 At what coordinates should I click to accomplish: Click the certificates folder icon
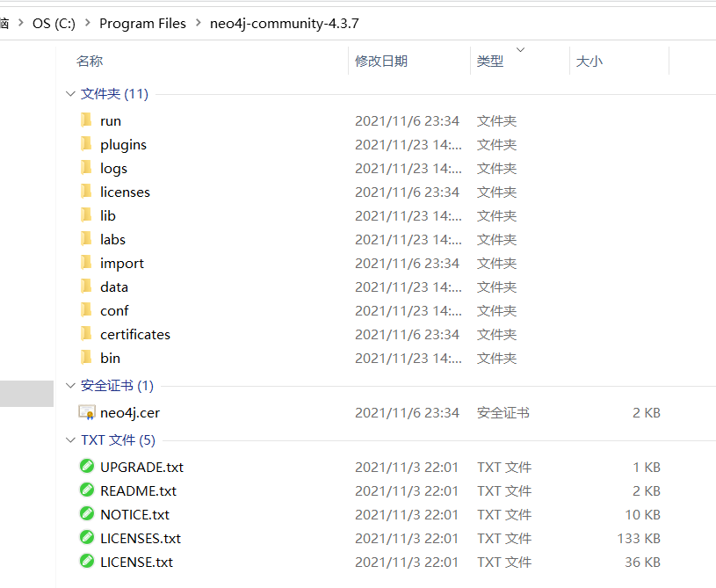[x=86, y=334]
